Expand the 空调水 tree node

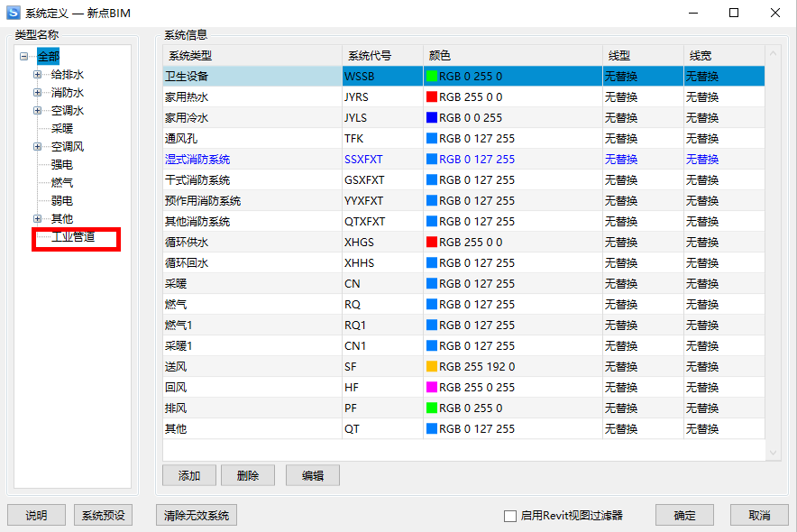tap(37, 110)
